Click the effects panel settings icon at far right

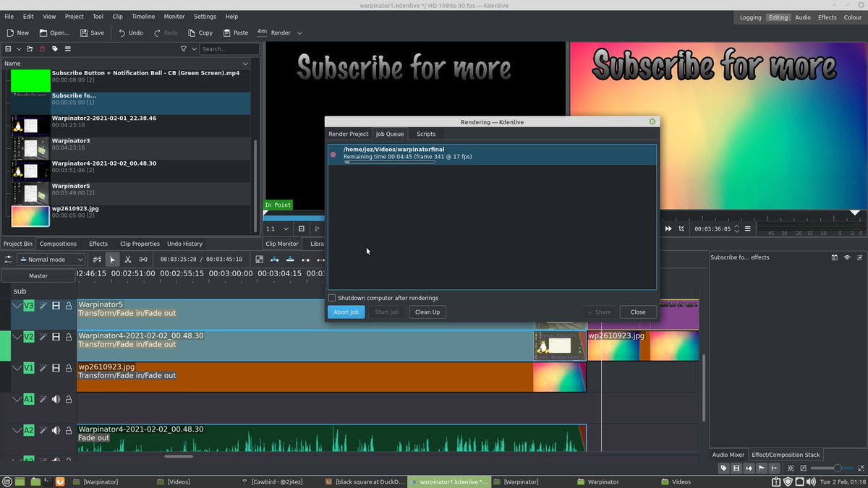pos(860,257)
